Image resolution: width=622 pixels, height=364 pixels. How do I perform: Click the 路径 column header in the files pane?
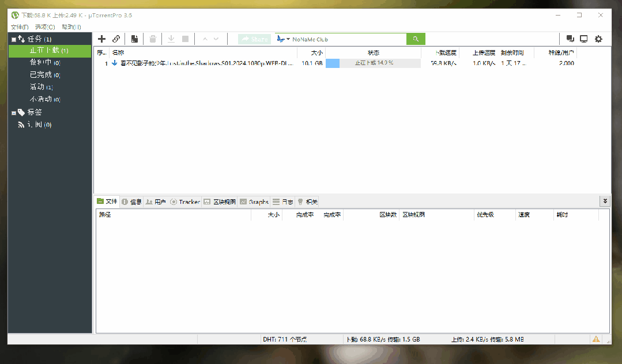(174, 214)
